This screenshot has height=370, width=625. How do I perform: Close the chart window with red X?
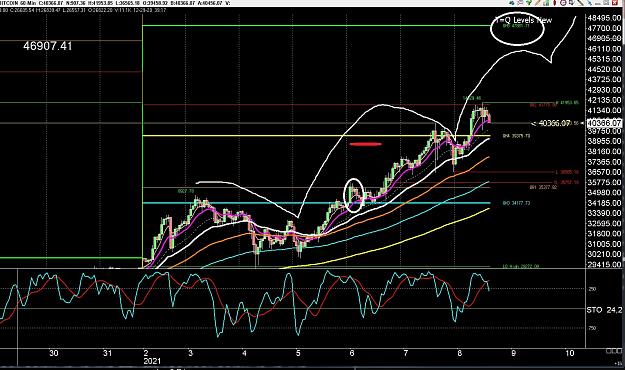tap(615, 3)
